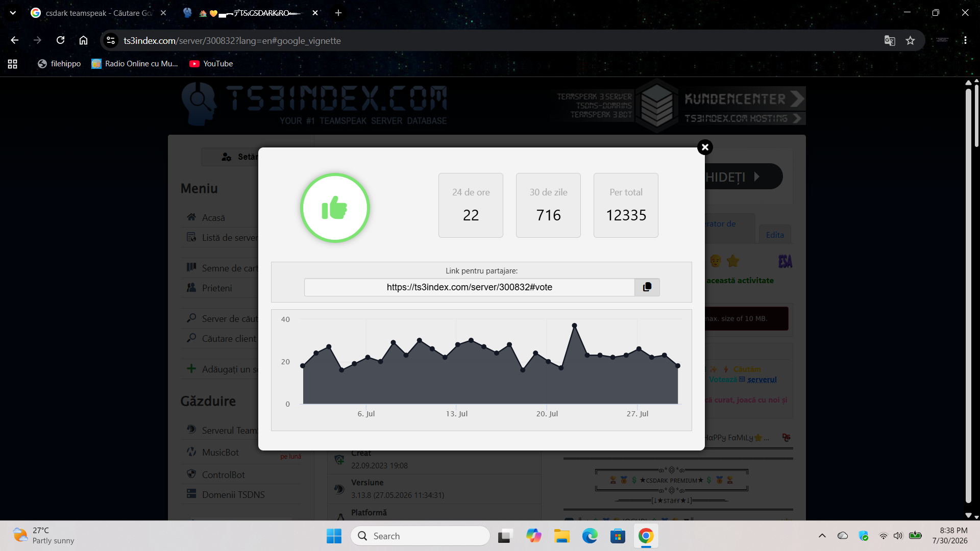Close the vote popup with the X
980x551 pixels.
[x=705, y=147]
